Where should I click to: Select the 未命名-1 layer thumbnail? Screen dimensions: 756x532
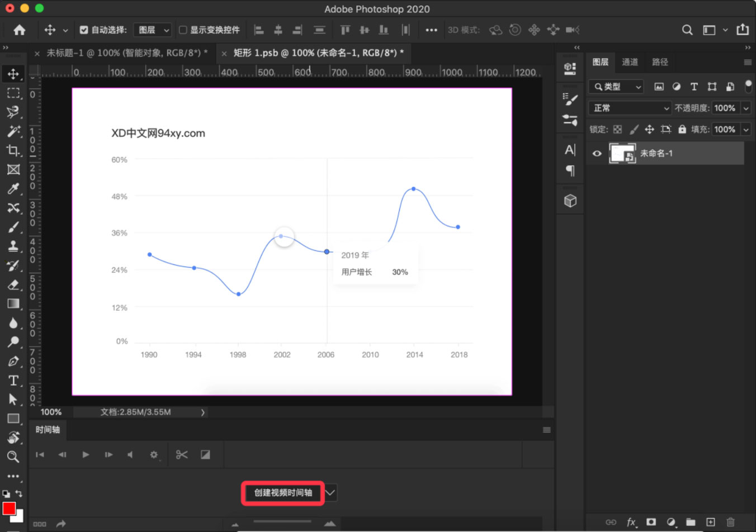[x=622, y=153]
